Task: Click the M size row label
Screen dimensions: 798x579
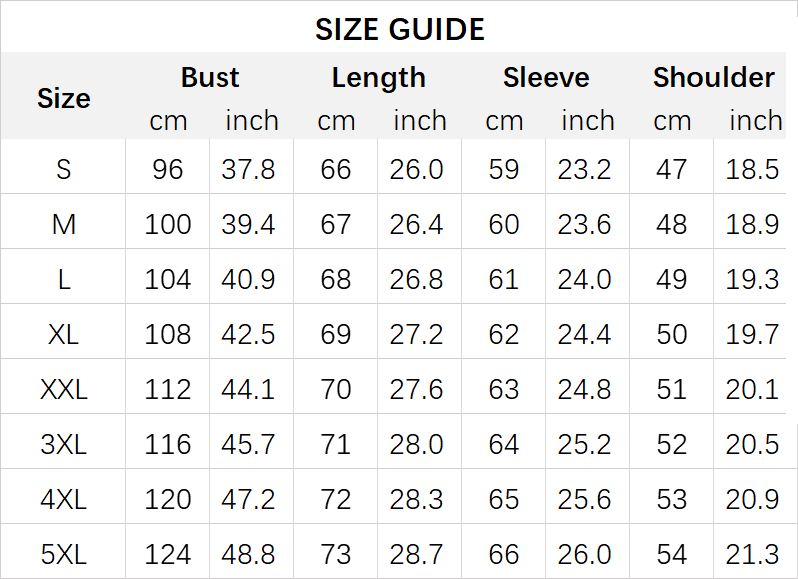Action: 63,224
